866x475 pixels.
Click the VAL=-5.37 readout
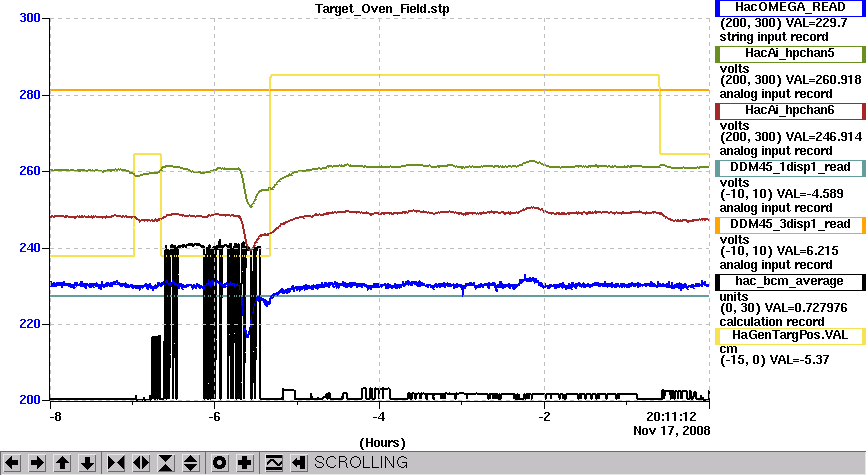(799, 360)
